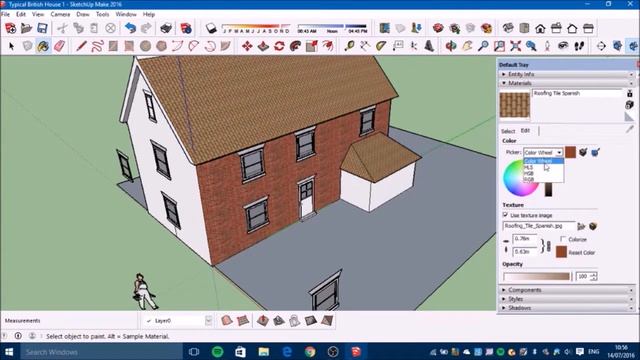Select the Scale tool
The image size is (640, 360).
pyautogui.click(x=311, y=46)
